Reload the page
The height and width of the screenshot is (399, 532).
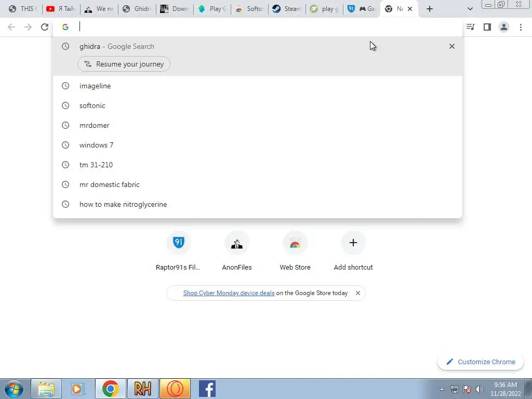pyautogui.click(x=45, y=27)
